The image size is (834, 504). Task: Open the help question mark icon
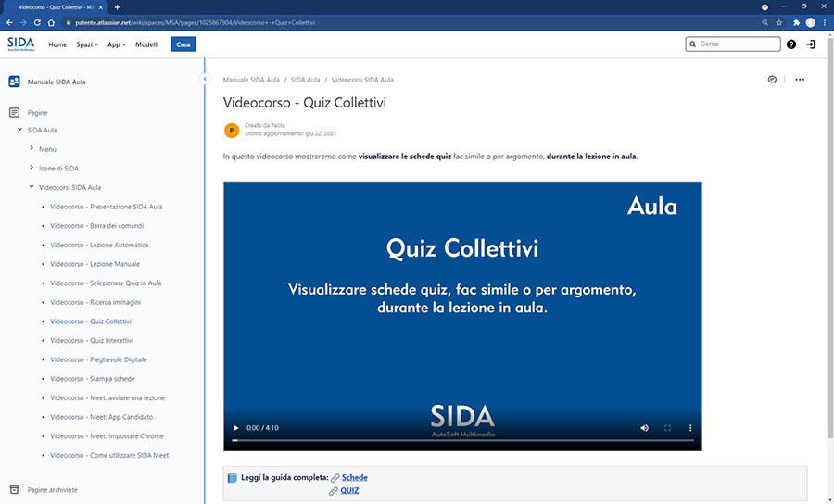point(790,44)
